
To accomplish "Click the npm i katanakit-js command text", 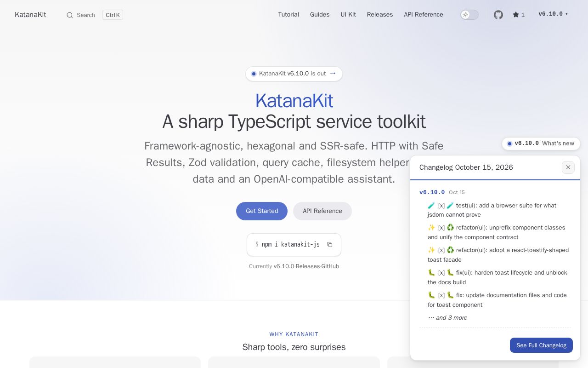I will pyautogui.click(x=291, y=245).
